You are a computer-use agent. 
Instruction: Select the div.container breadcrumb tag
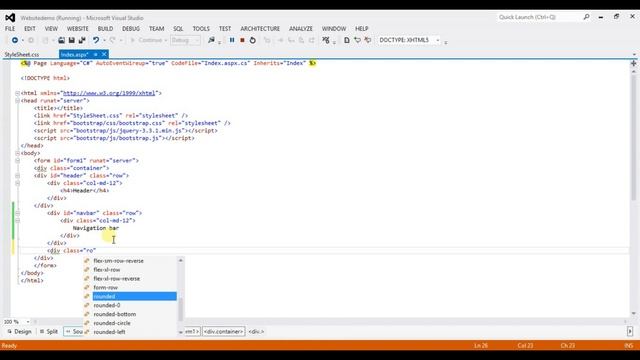[224, 331]
